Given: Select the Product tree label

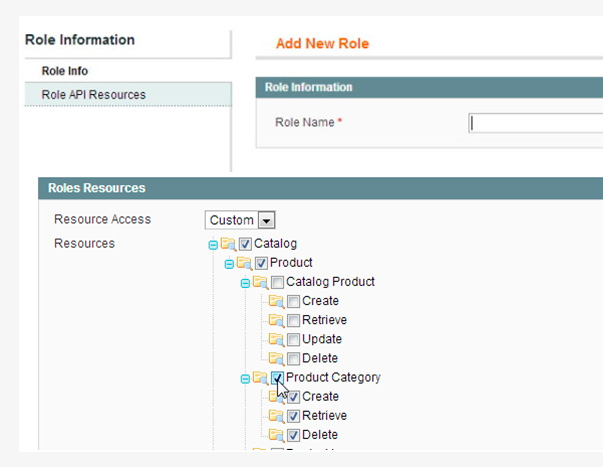Looking at the screenshot, I should click(x=291, y=262).
